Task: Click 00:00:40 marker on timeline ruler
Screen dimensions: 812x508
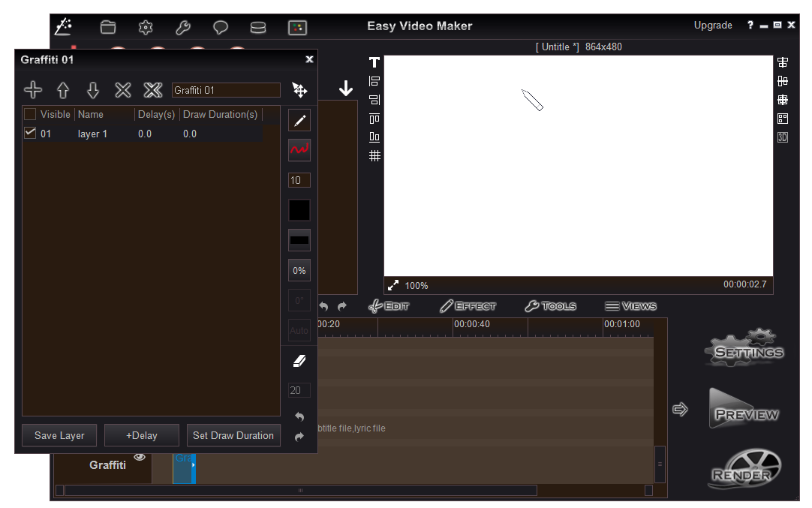Action: click(472, 323)
